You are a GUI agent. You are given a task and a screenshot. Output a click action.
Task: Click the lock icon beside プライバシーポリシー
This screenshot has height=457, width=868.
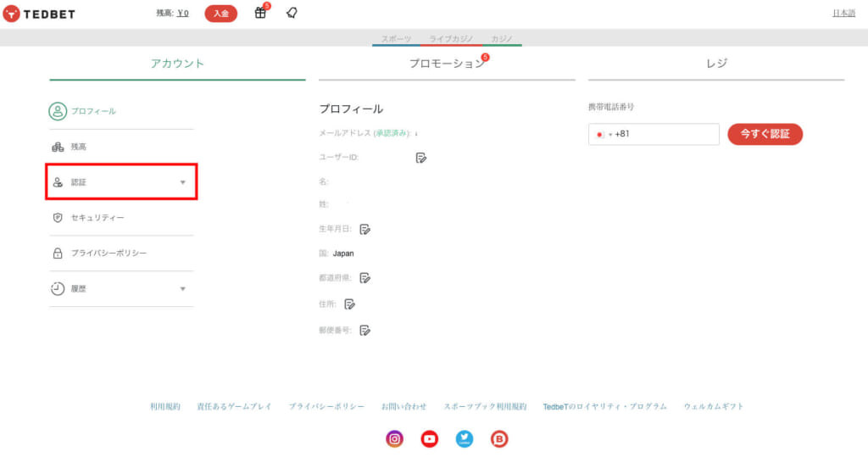(x=58, y=254)
